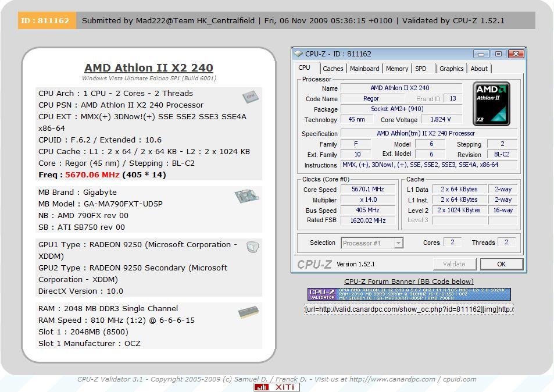Click the Revision value BL-C2

[x=502, y=154]
